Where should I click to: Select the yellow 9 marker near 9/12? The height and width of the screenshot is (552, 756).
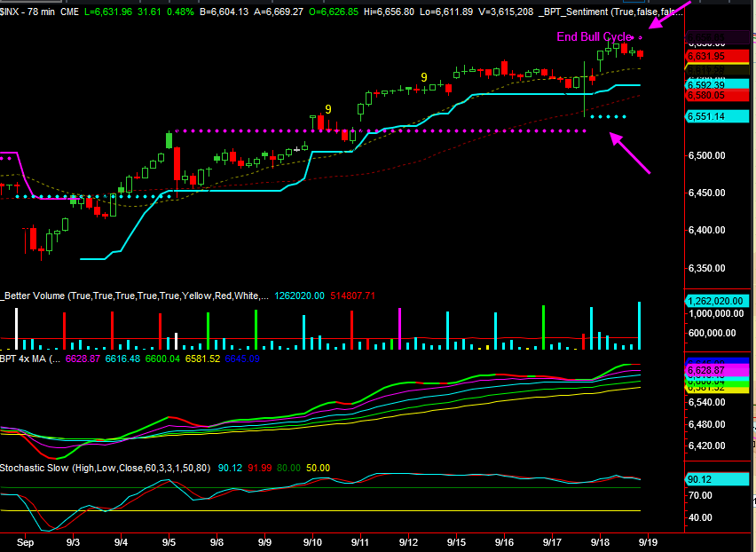tap(424, 77)
